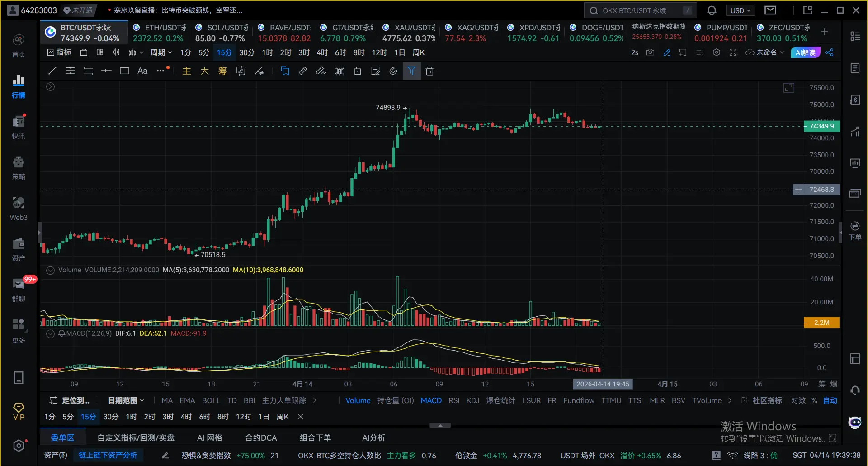Open the notification bell
This screenshot has width=868, height=466.
click(x=712, y=10)
